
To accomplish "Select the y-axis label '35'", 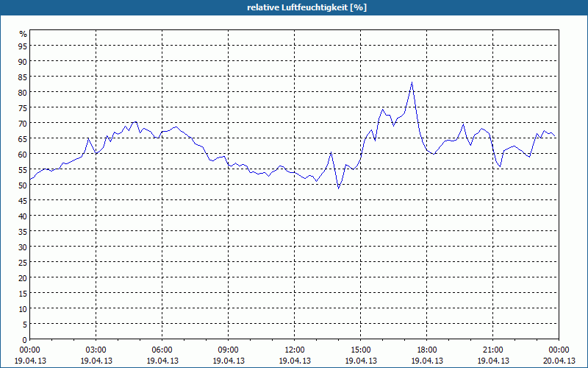I will click(23, 231).
